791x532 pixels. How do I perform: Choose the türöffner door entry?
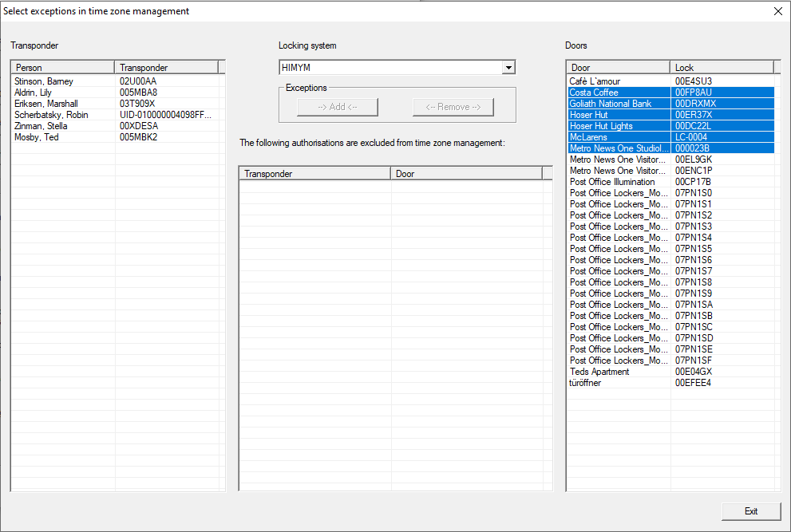(585, 383)
